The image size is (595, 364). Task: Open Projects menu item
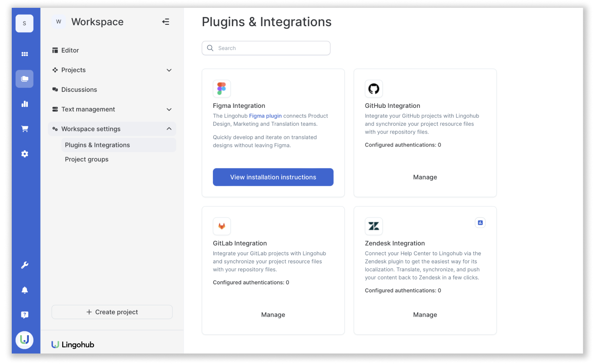pos(112,70)
